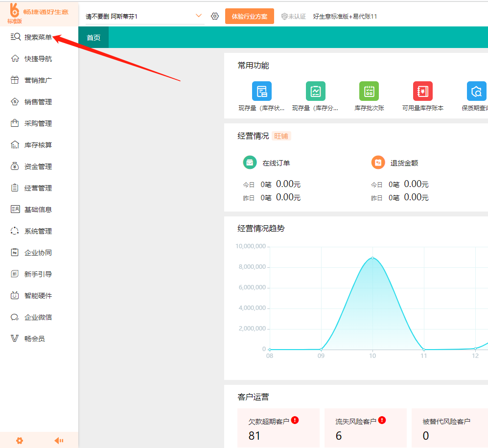
Task: Click the 在线订单 green icon
Action: (250, 163)
